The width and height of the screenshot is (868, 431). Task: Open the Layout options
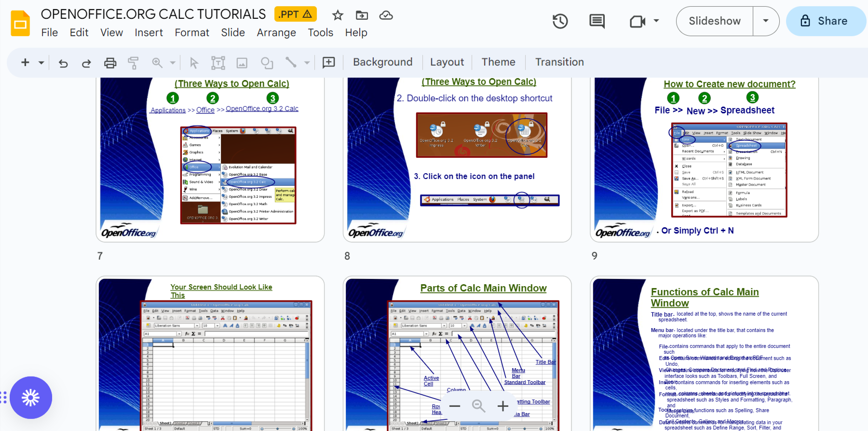click(447, 62)
